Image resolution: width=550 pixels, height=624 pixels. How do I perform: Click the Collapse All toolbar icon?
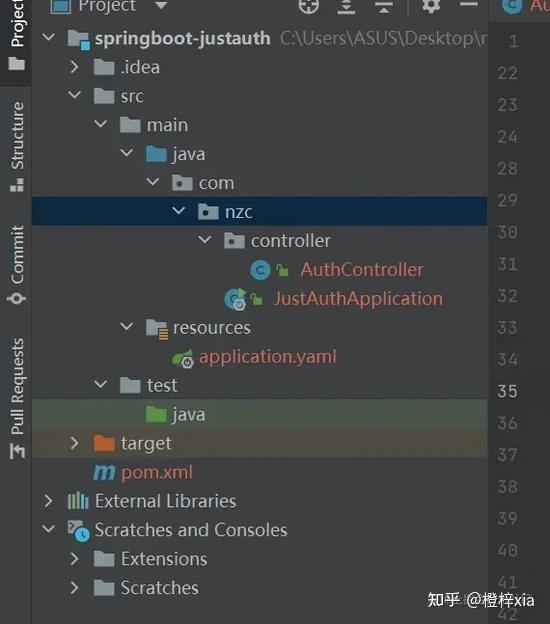click(x=384, y=6)
